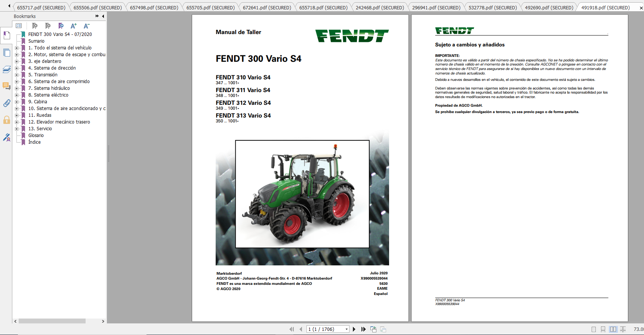The image size is (644, 335).
Task: Expand the 6. Sistema de aire comprimido node
Action: pyautogui.click(x=16, y=82)
